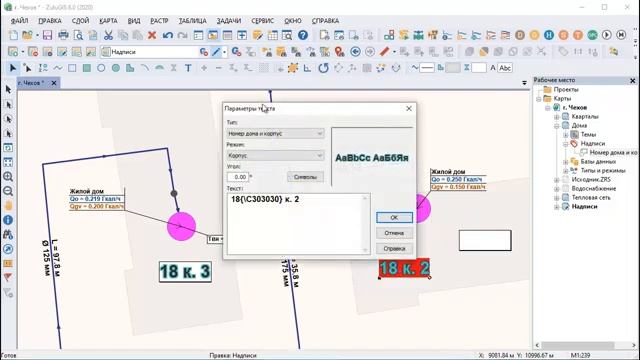This screenshot has height=360, width=640.
Task: Click the Print icon in toolbar
Action: [63, 36]
